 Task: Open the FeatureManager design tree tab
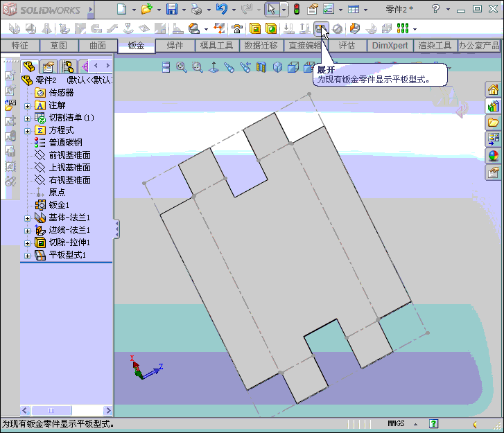(x=30, y=67)
